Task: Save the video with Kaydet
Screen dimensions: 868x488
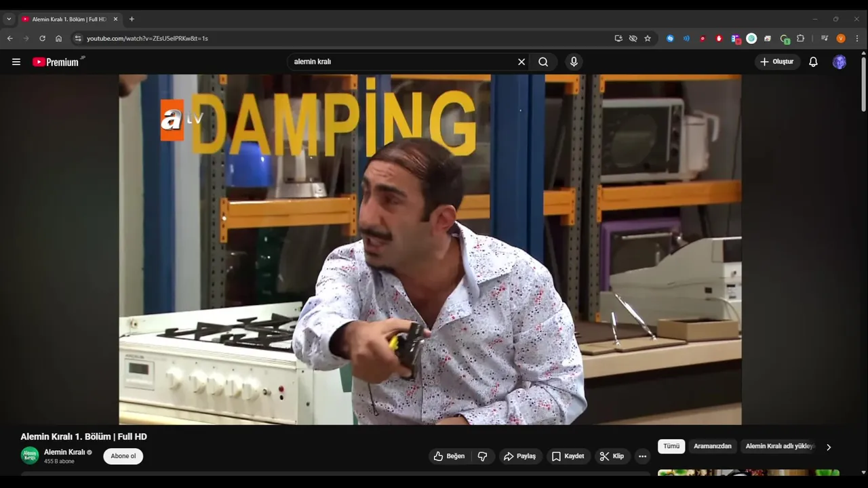Action: click(x=568, y=456)
